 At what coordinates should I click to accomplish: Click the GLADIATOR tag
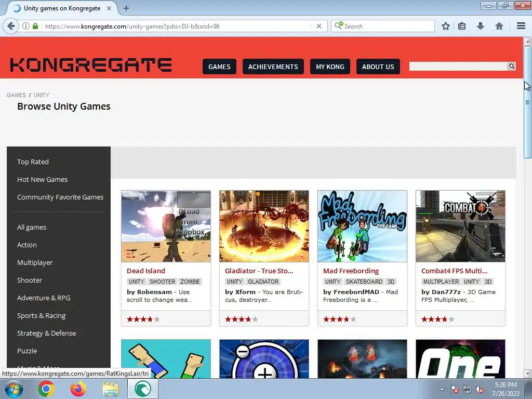coord(263,282)
